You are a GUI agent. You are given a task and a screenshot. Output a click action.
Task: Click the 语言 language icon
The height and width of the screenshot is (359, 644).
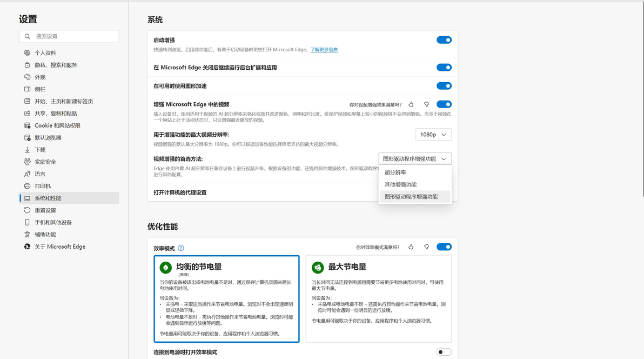(x=27, y=174)
